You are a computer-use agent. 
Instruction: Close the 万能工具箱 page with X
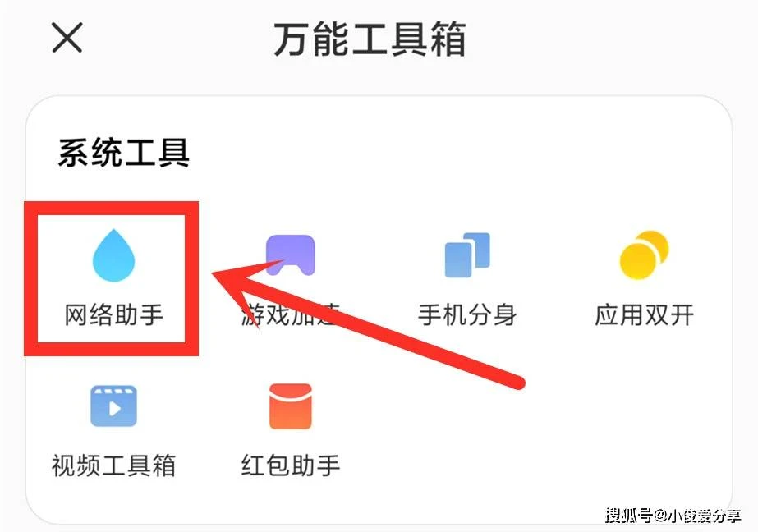coord(67,38)
